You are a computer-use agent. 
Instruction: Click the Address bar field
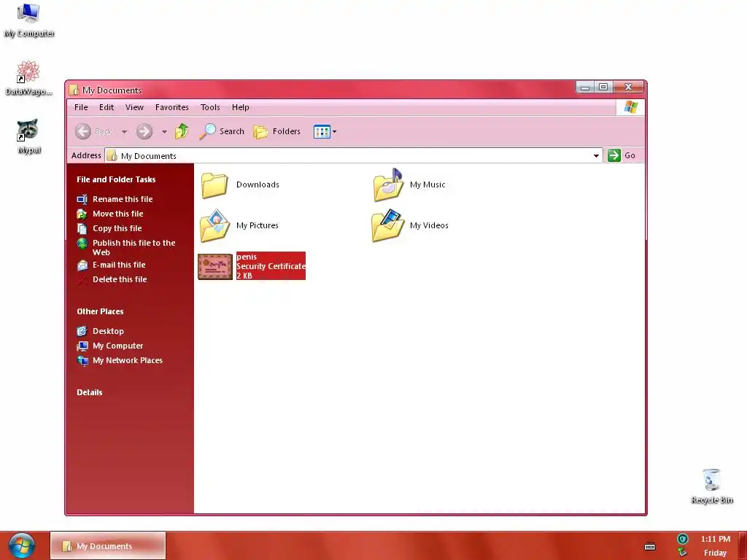pos(354,156)
